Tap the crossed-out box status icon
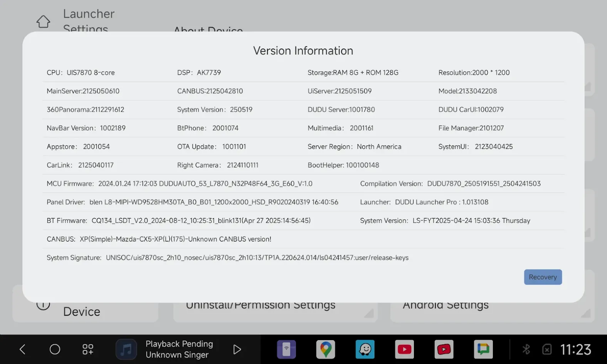The height and width of the screenshot is (364, 607). (x=547, y=349)
